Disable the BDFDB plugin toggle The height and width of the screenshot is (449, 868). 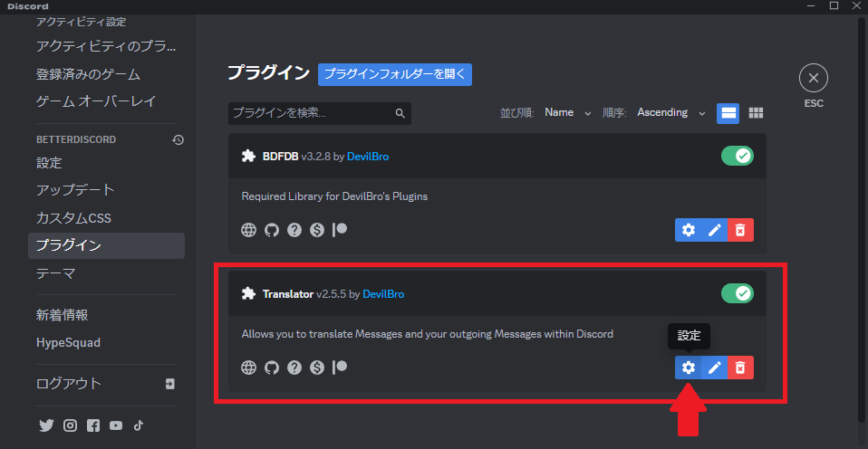[x=738, y=156]
